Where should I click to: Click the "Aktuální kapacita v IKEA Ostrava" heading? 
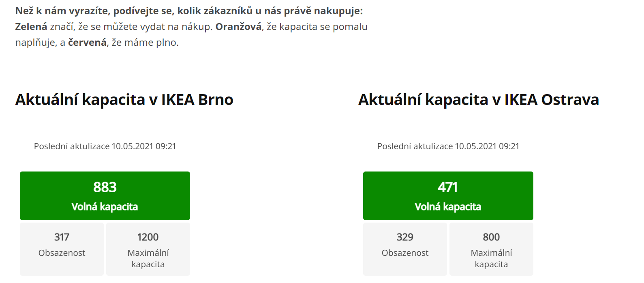(478, 100)
